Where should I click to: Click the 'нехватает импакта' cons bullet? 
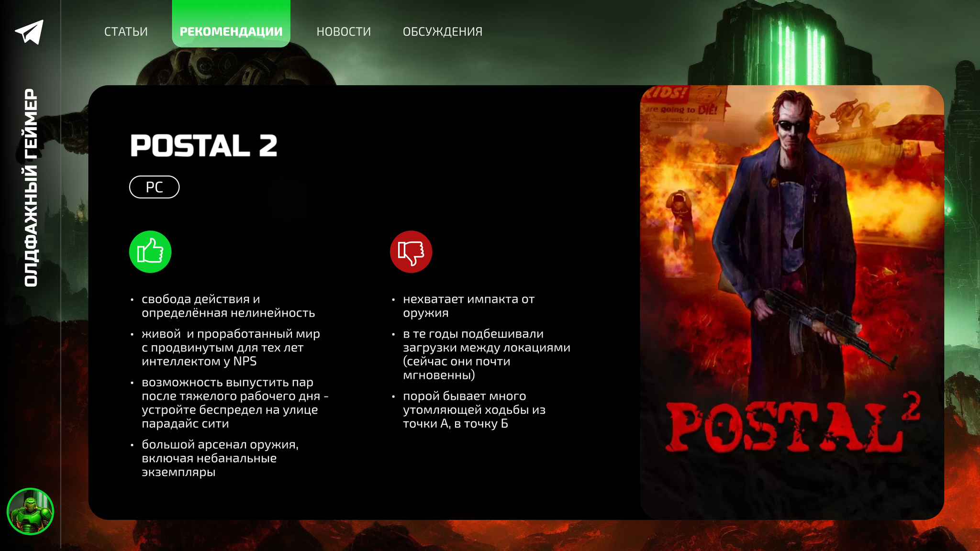click(468, 306)
